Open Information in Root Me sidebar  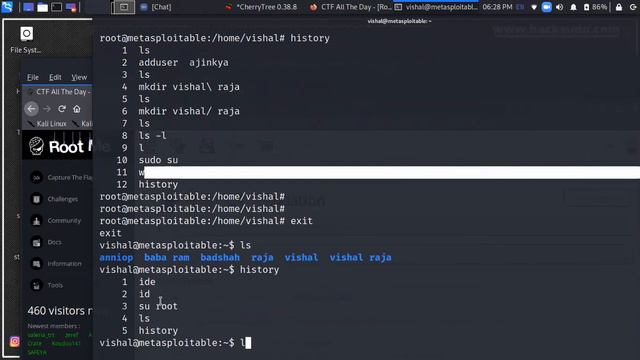pyautogui.click(x=57, y=264)
